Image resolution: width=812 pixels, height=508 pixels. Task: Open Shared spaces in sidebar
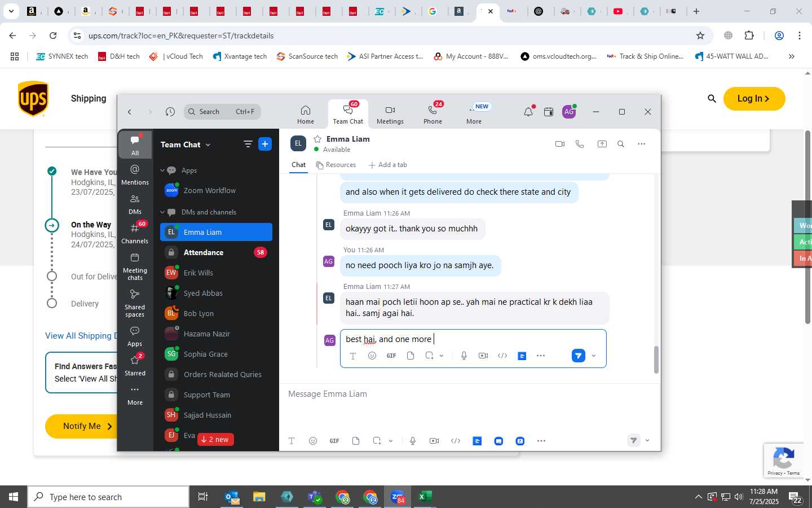pyautogui.click(x=135, y=303)
